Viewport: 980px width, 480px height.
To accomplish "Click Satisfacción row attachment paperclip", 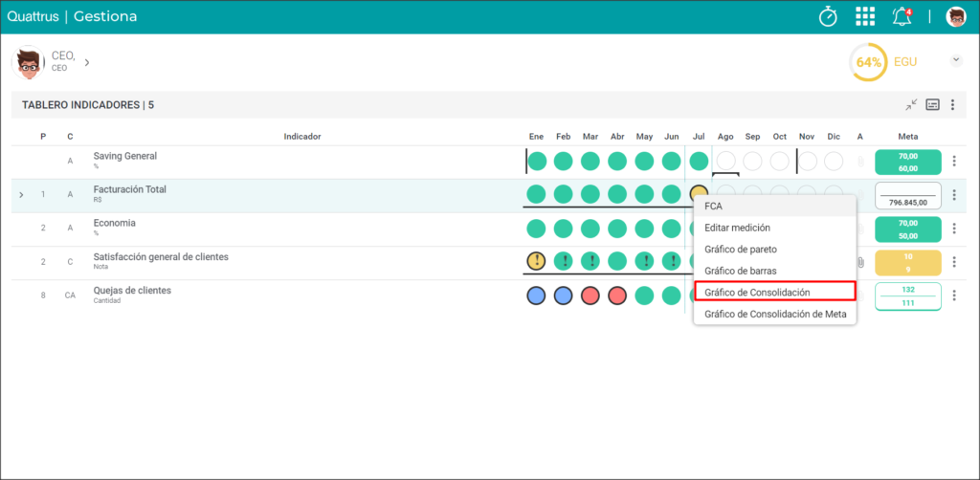I will 860,262.
